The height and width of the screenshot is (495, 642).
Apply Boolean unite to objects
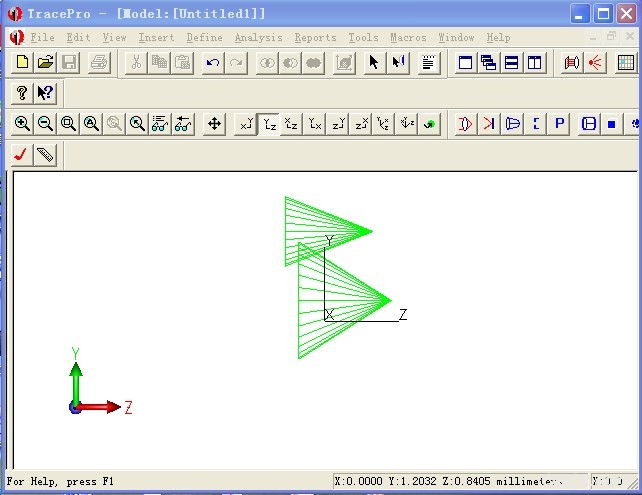point(314,63)
